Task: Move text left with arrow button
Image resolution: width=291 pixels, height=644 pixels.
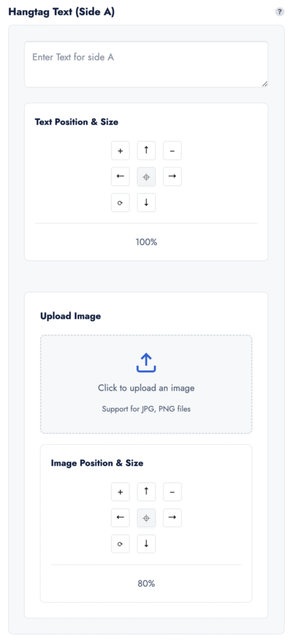Action: click(x=120, y=177)
